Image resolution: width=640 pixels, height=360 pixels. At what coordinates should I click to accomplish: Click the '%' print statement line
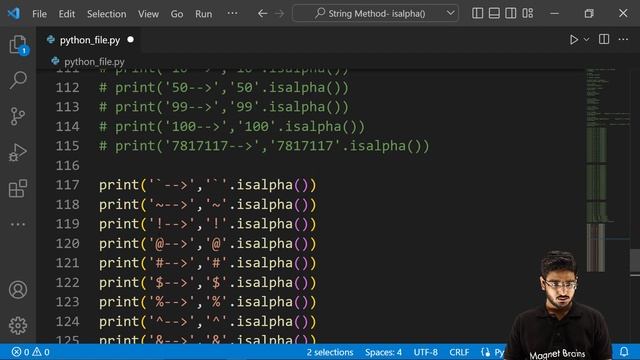(207, 302)
